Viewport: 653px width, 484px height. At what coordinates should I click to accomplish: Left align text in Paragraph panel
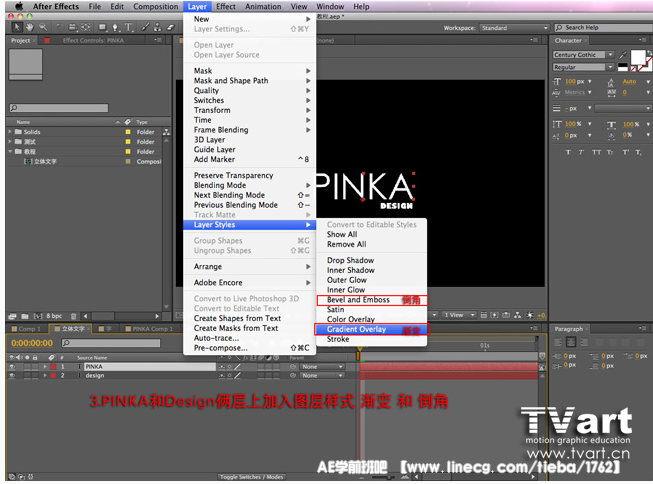[x=558, y=342]
